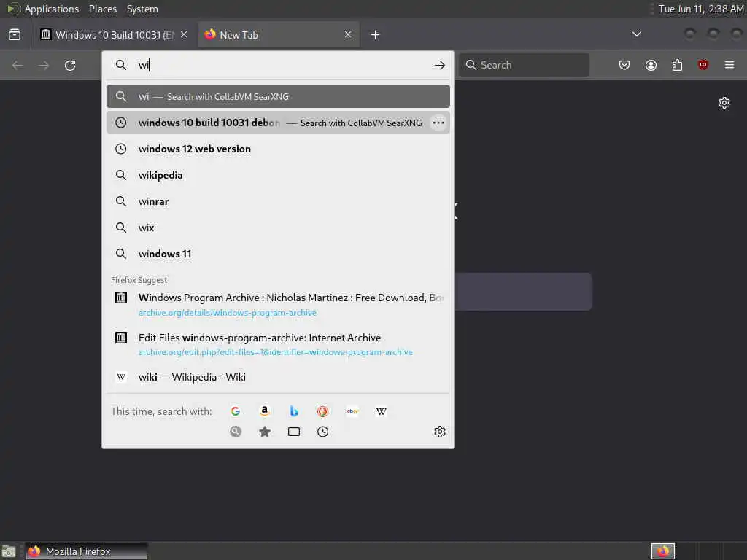Click the Firefox View icon
This screenshot has width=747, height=560.
coord(15,35)
